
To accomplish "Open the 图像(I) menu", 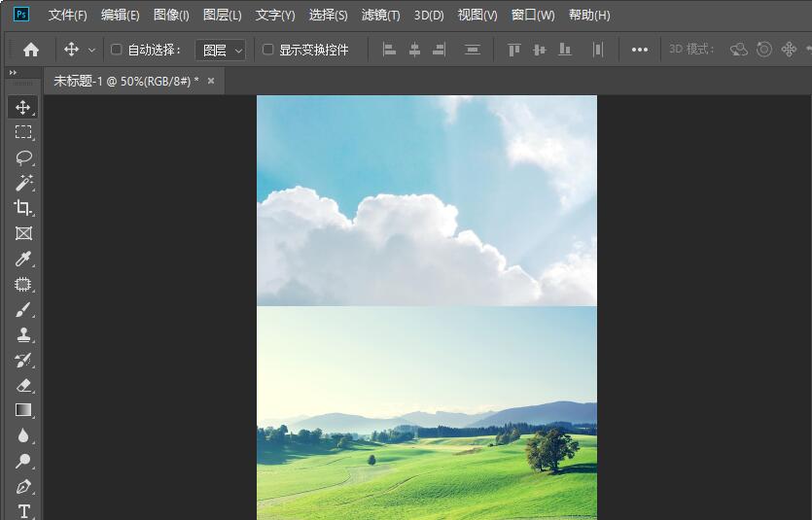I will coord(171,15).
